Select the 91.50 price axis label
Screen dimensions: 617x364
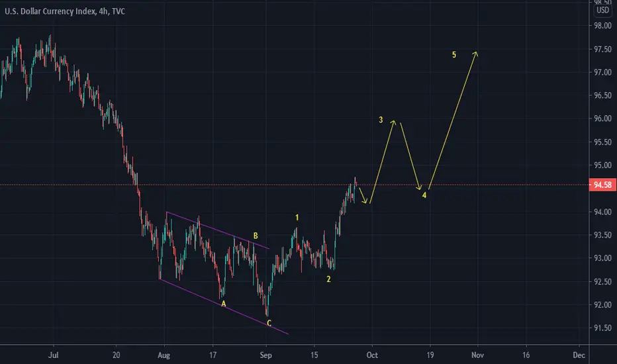(x=602, y=328)
